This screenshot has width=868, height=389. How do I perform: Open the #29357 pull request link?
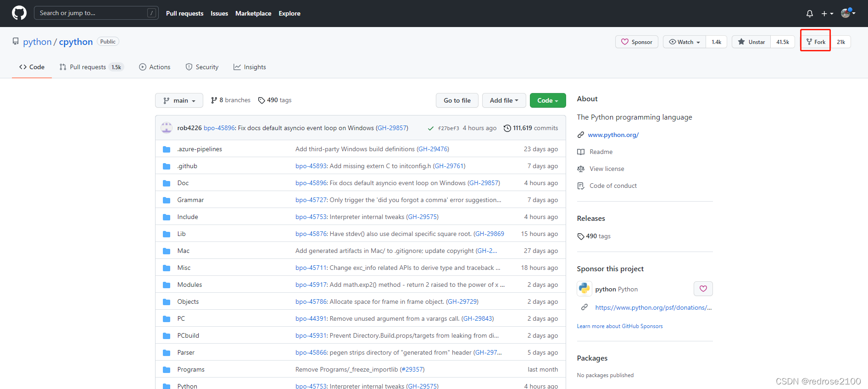pos(412,369)
